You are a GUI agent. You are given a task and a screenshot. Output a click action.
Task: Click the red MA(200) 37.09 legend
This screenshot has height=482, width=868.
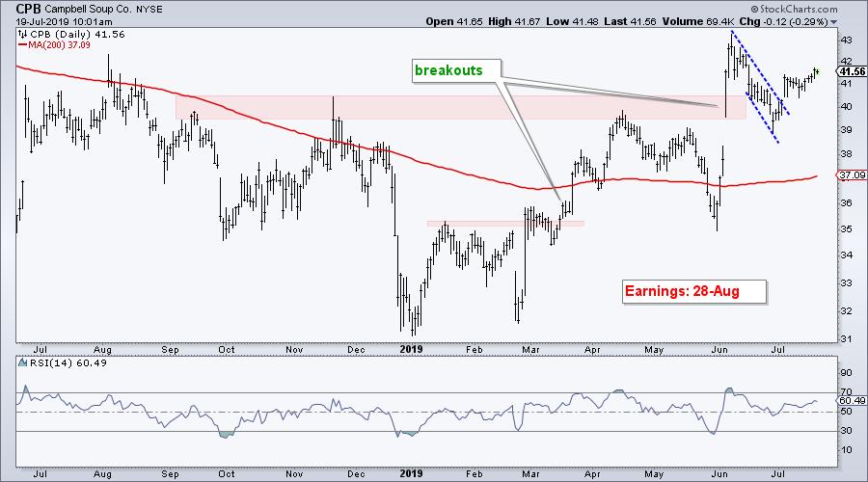[54, 44]
